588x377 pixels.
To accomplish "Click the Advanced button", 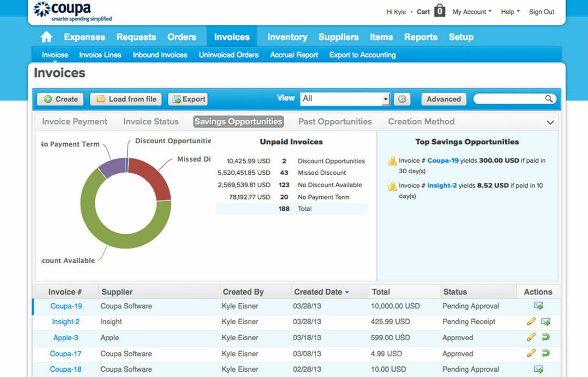I will click(x=443, y=99).
